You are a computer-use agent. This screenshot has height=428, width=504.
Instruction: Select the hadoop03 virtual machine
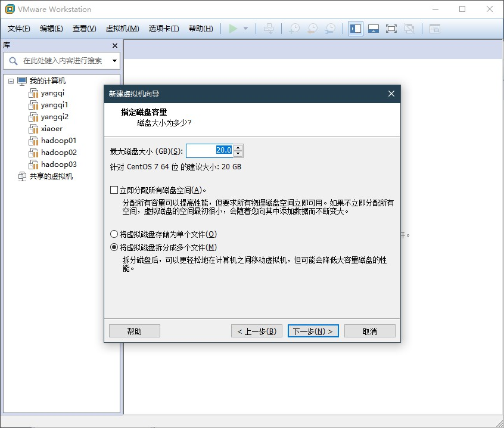click(x=59, y=165)
